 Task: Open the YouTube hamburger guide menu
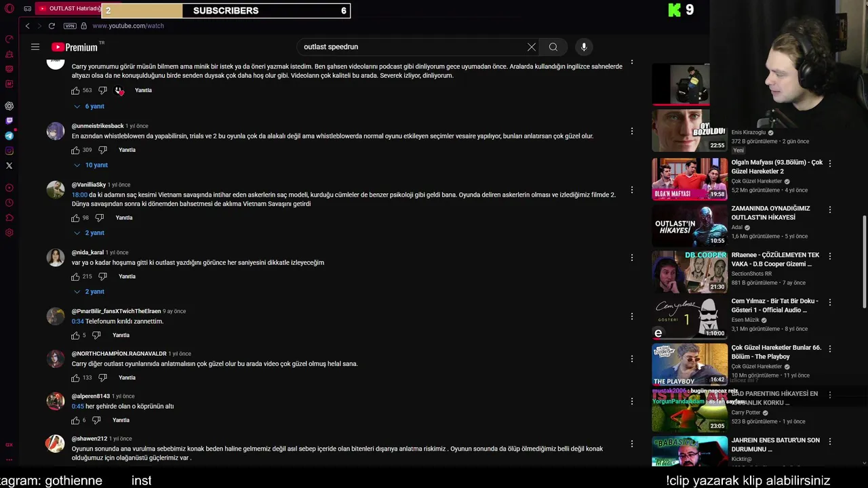pos(35,47)
